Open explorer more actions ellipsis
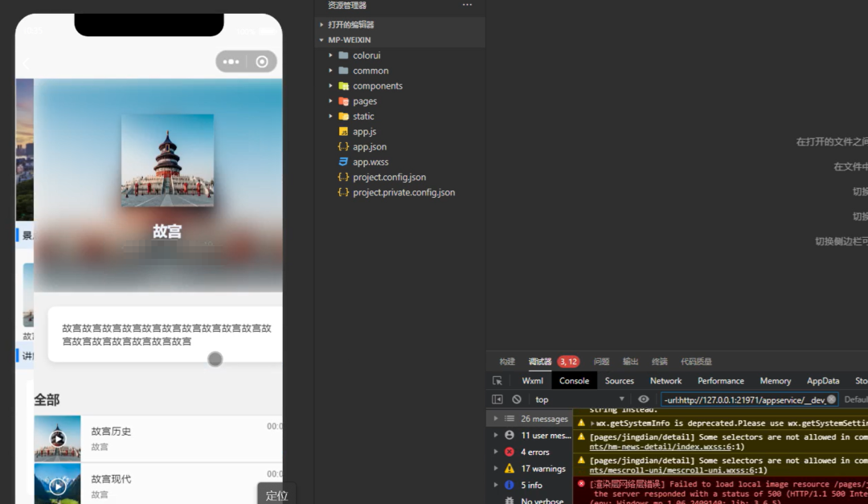 pyautogui.click(x=467, y=5)
